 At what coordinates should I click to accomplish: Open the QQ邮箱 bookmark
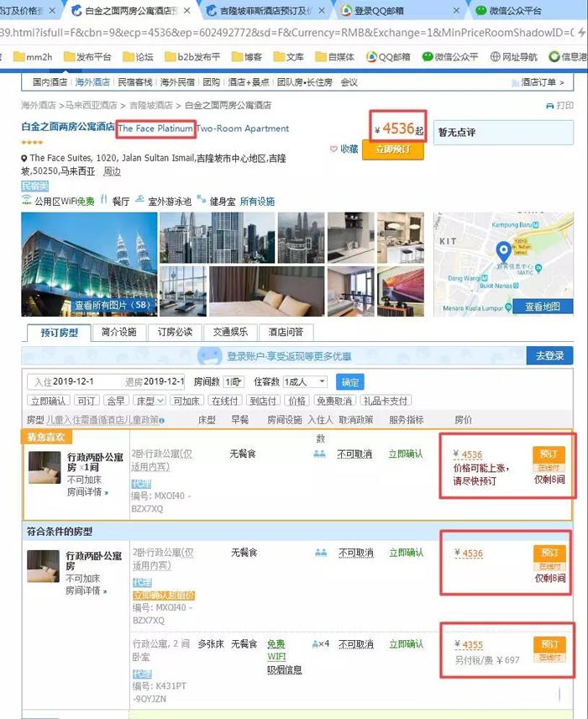[x=388, y=57]
